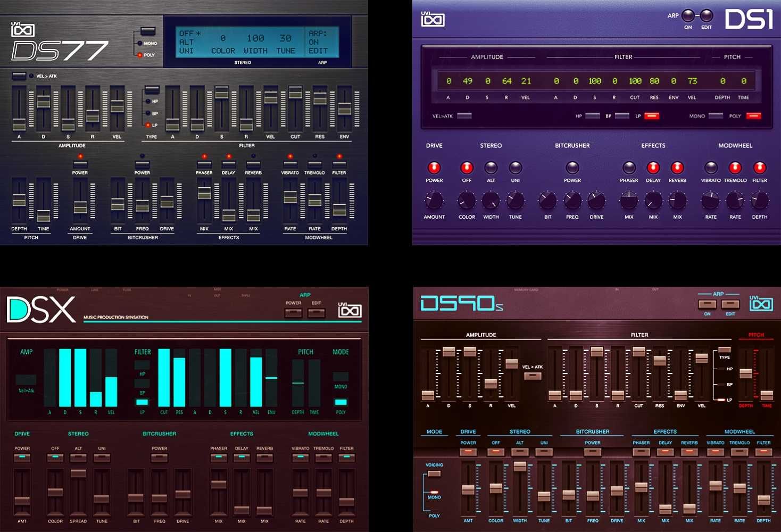Toggle ARP ON knob button on DS1

pos(688,15)
